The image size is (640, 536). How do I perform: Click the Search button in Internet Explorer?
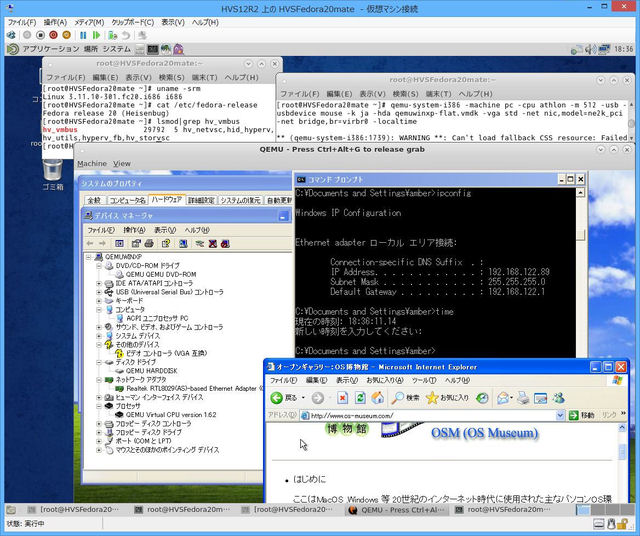tap(405, 398)
